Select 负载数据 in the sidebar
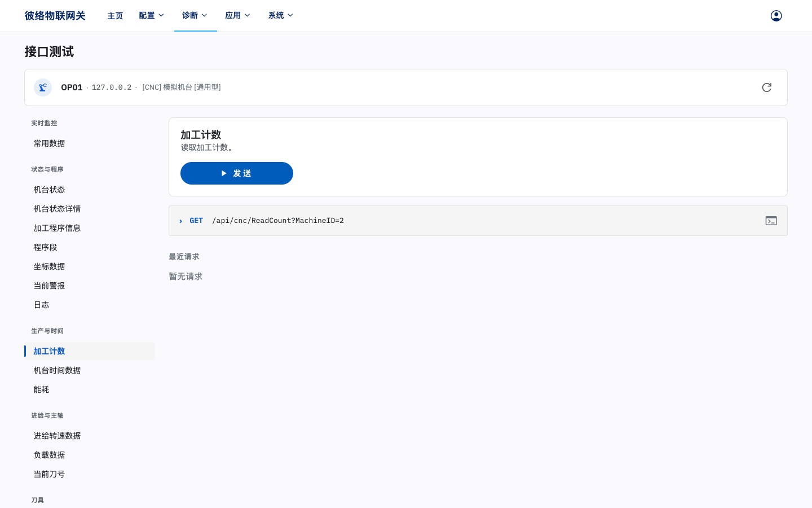The width and height of the screenshot is (812, 508). 90,455
